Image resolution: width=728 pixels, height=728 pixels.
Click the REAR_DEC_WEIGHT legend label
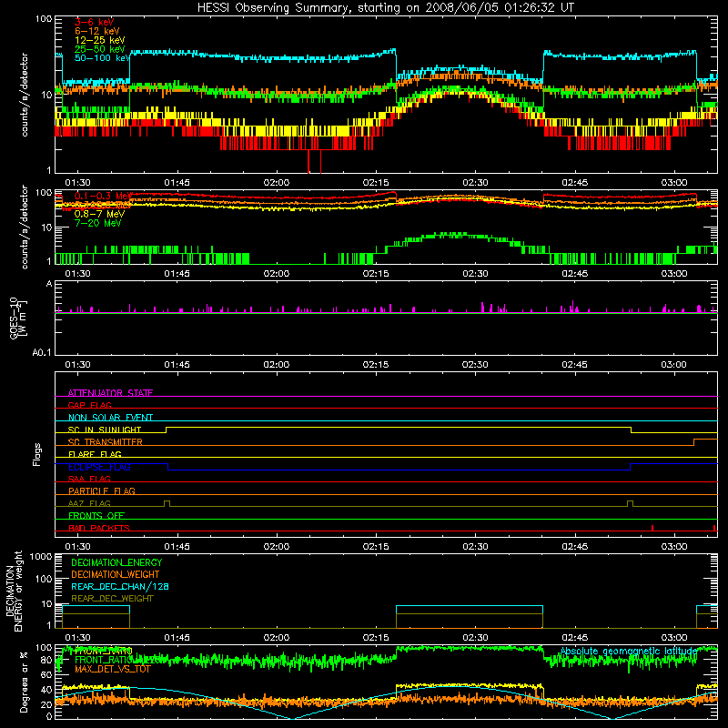pos(112,599)
